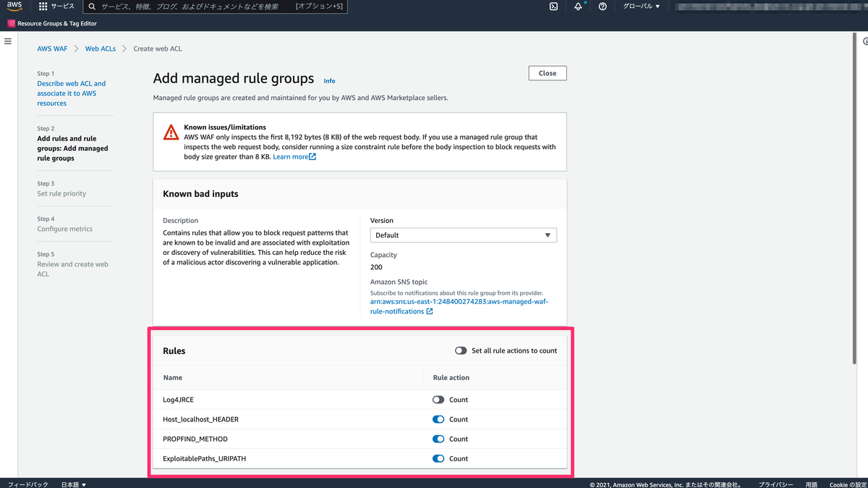
Task: Click the AWS logo icon
Action: [x=13, y=7]
